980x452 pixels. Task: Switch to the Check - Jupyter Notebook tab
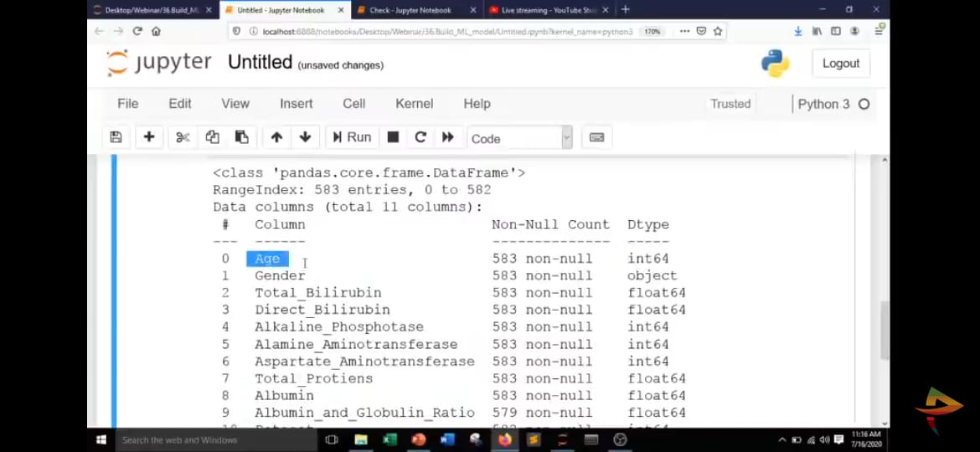click(x=410, y=10)
